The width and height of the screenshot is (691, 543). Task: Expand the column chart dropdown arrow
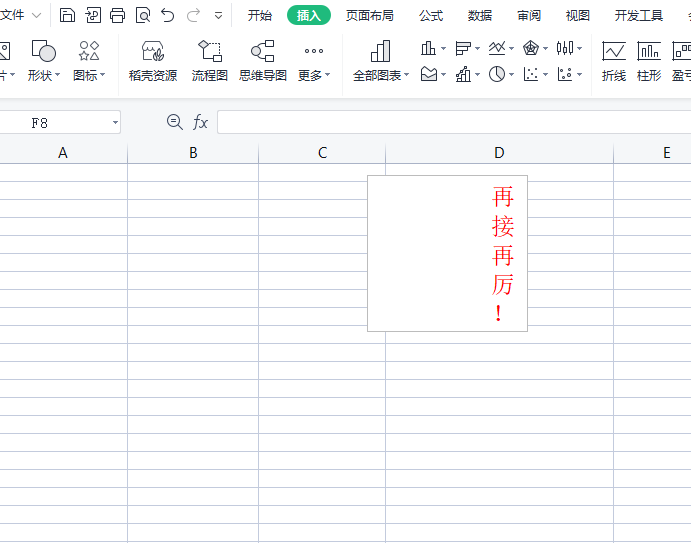[x=443, y=48]
